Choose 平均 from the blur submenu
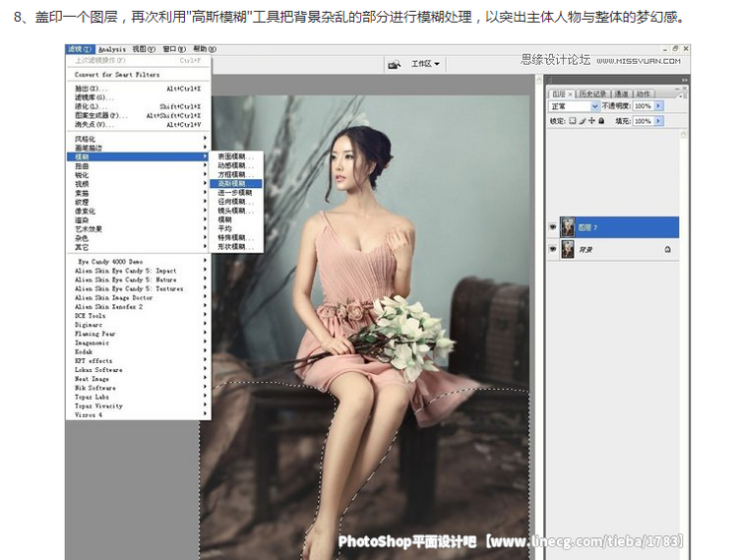The width and height of the screenshot is (738, 560). point(236,228)
